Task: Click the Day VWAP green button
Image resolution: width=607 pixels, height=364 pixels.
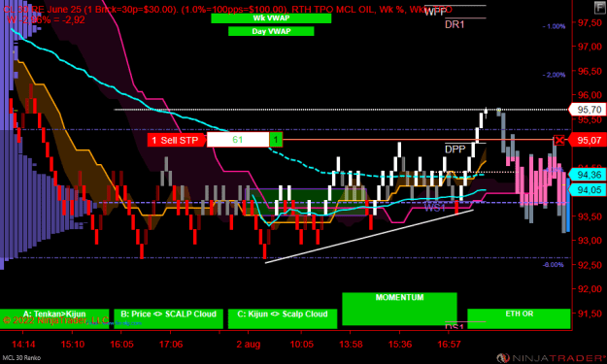Action: pyautogui.click(x=271, y=31)
